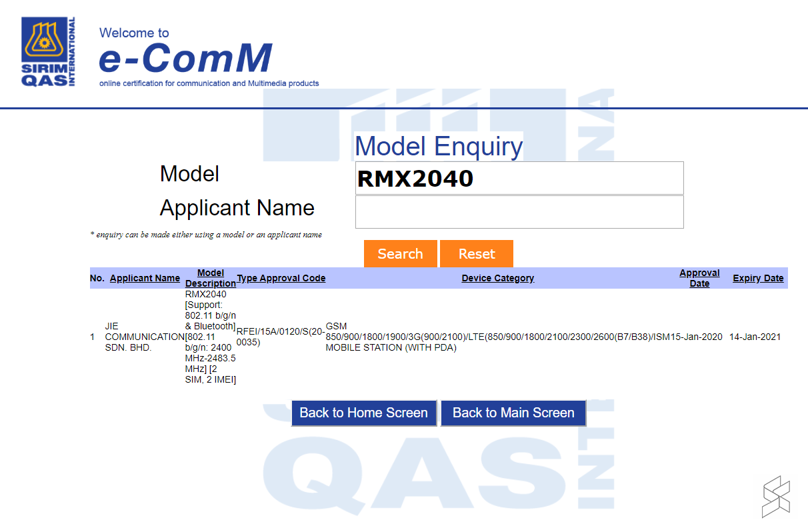
Task: Select the 14-Jan-2021 expiry date cell
Action: [x=755, y=337]
